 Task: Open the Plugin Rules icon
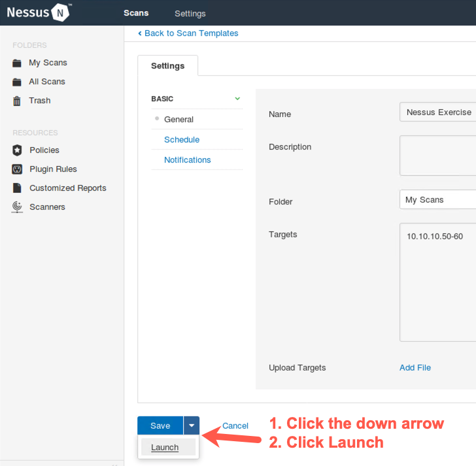[x=17, y=169]
